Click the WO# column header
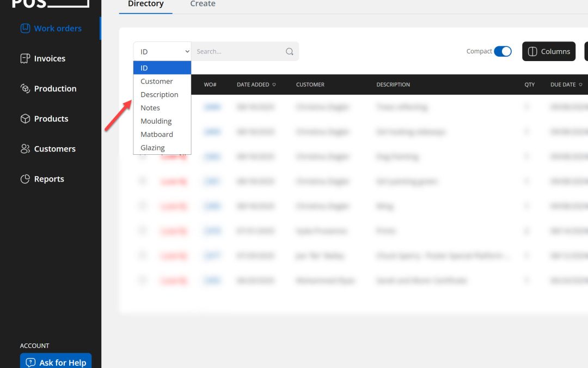This screenshot has height=368, width=588. (x=210, y=85)
